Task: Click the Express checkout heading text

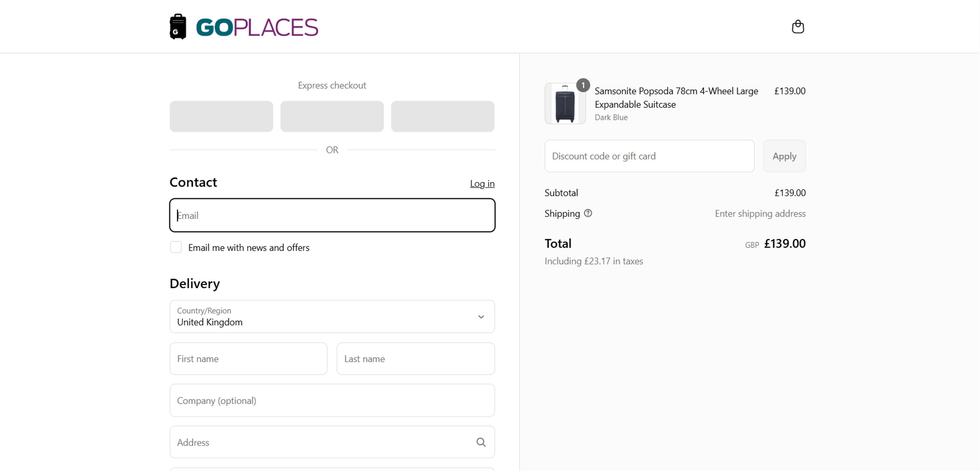Action: 332,85
